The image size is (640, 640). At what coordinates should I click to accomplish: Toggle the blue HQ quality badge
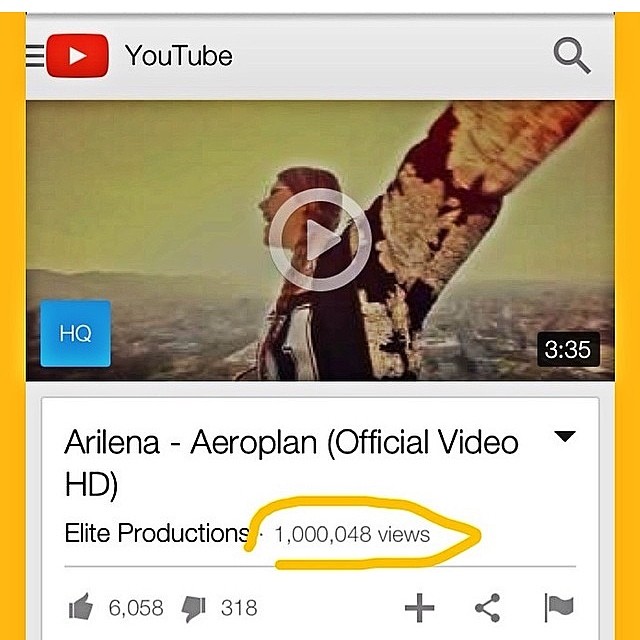(x=76, y=333)
